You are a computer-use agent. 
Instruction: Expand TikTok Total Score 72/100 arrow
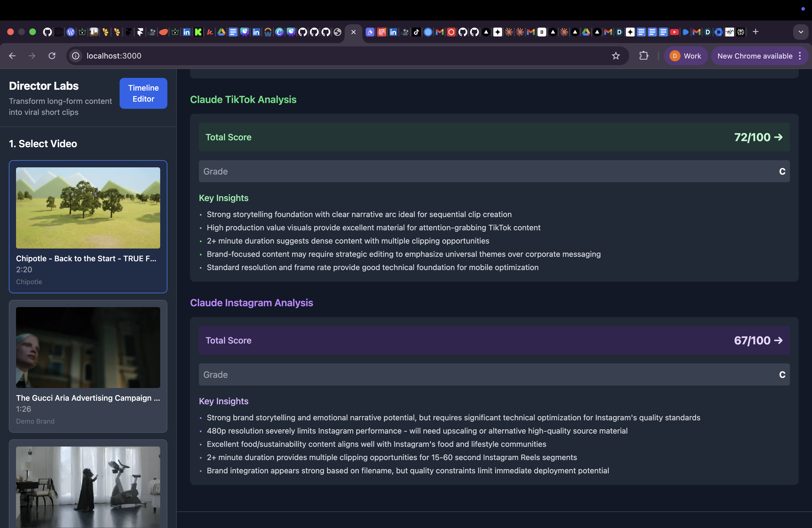coord(778,137)
